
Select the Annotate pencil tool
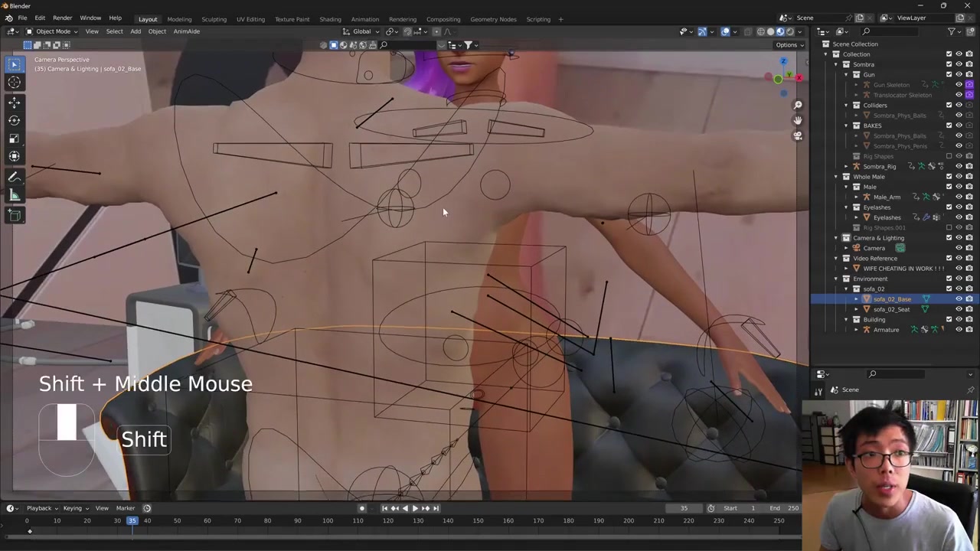14,177
